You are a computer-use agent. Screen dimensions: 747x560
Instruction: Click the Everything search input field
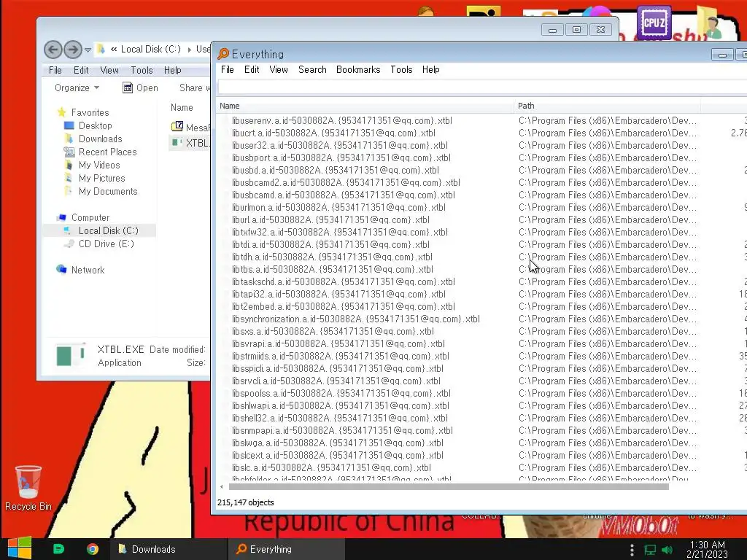tap(482, 87)
